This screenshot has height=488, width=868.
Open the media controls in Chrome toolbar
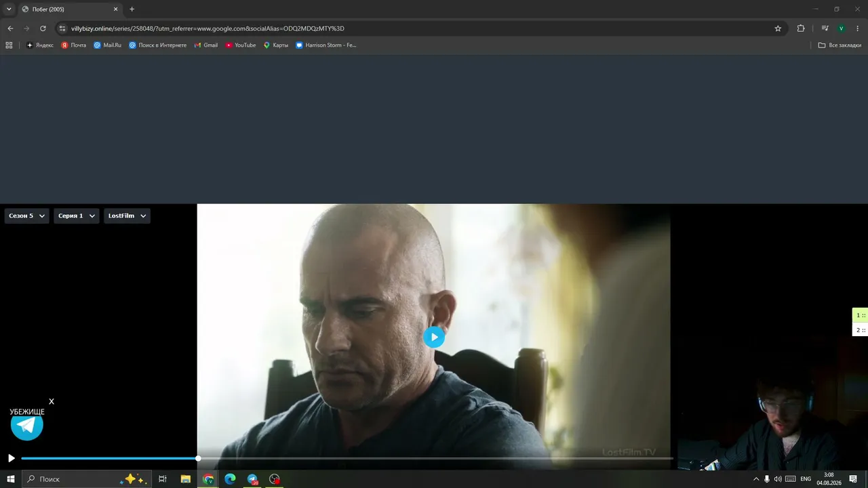pos(825,28)
